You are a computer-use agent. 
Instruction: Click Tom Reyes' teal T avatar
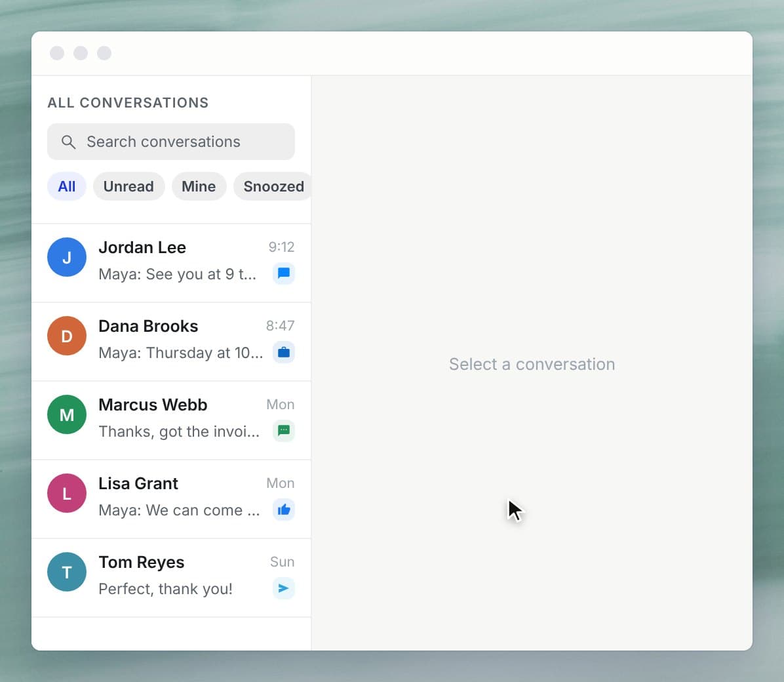point(67,572)
